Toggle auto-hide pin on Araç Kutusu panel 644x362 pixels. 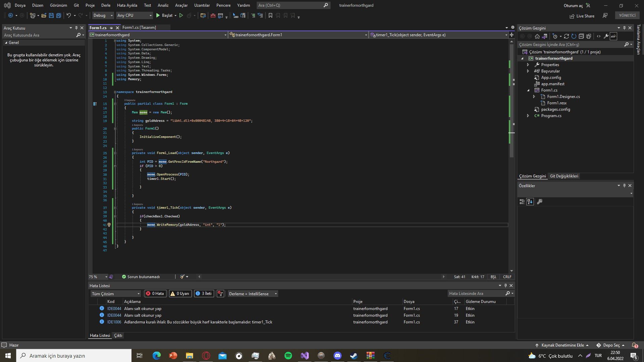click(77, 28)
